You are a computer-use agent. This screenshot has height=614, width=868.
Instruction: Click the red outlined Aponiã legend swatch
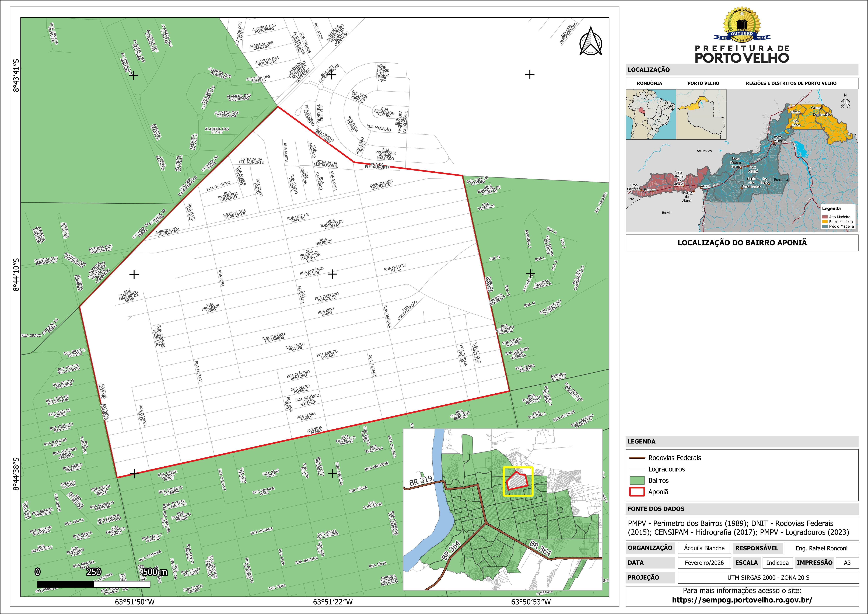point(637,492)
